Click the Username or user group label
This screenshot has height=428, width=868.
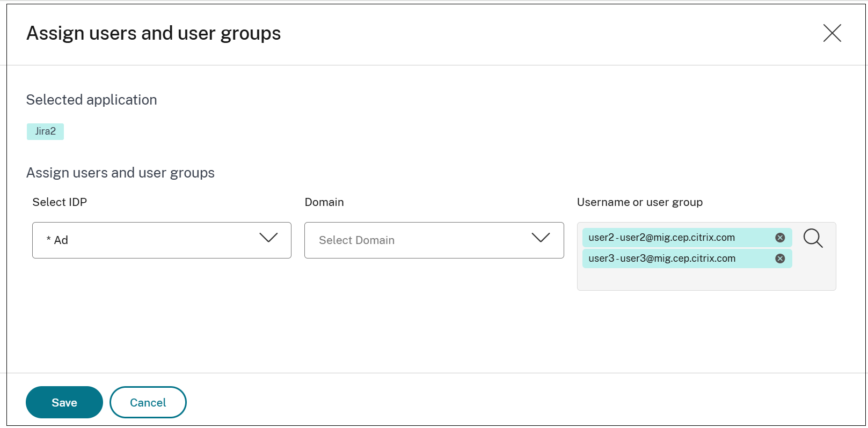pyautogui.click(x=640, y=202)
